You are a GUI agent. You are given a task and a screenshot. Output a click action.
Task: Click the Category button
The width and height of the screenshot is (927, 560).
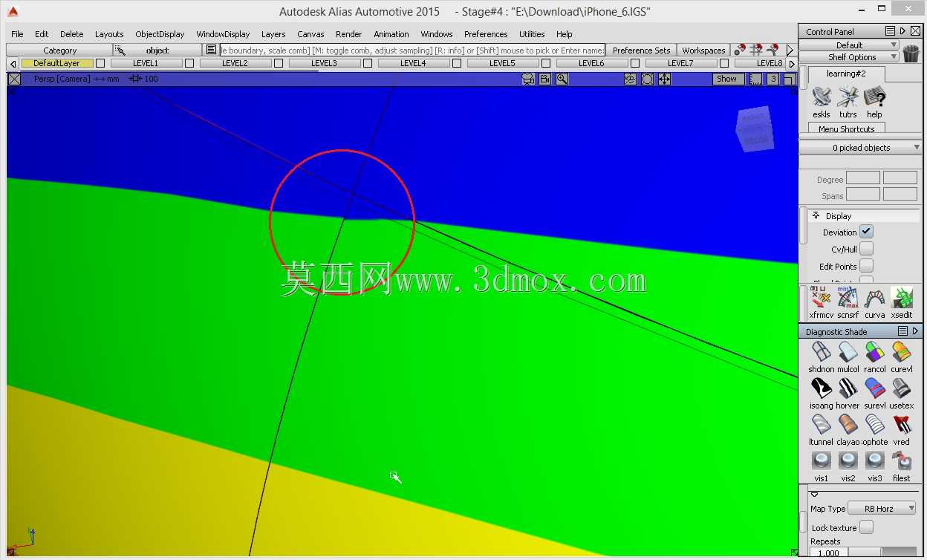[59, 51]
